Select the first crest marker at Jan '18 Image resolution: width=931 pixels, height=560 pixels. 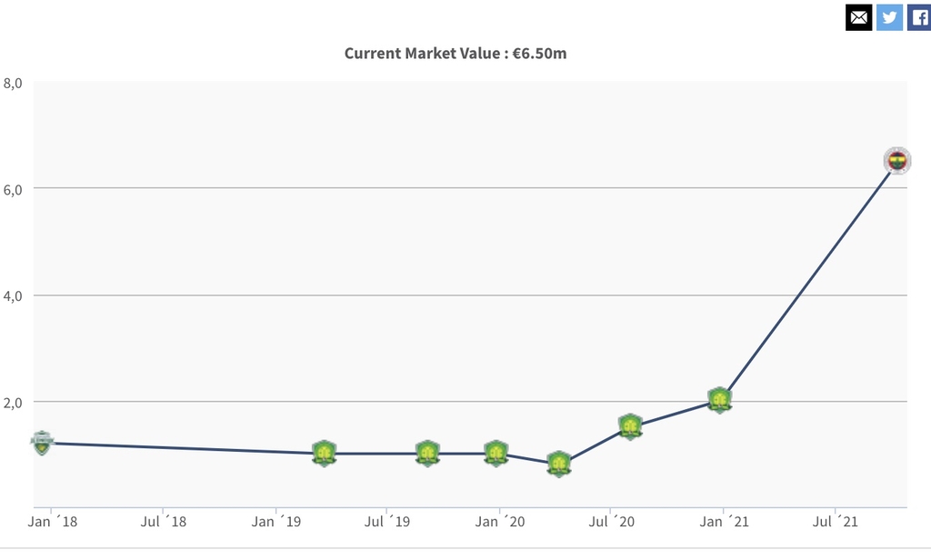click(x=41, y=443)
